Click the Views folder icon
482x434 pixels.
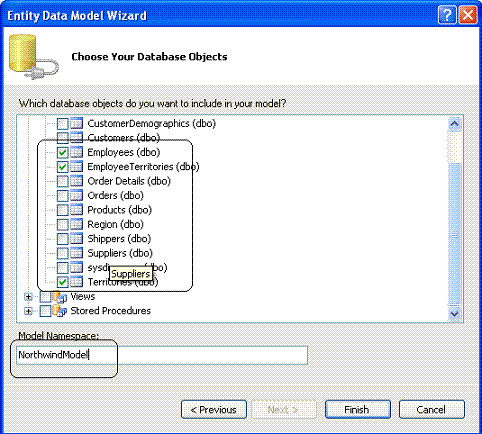[60, 297]
